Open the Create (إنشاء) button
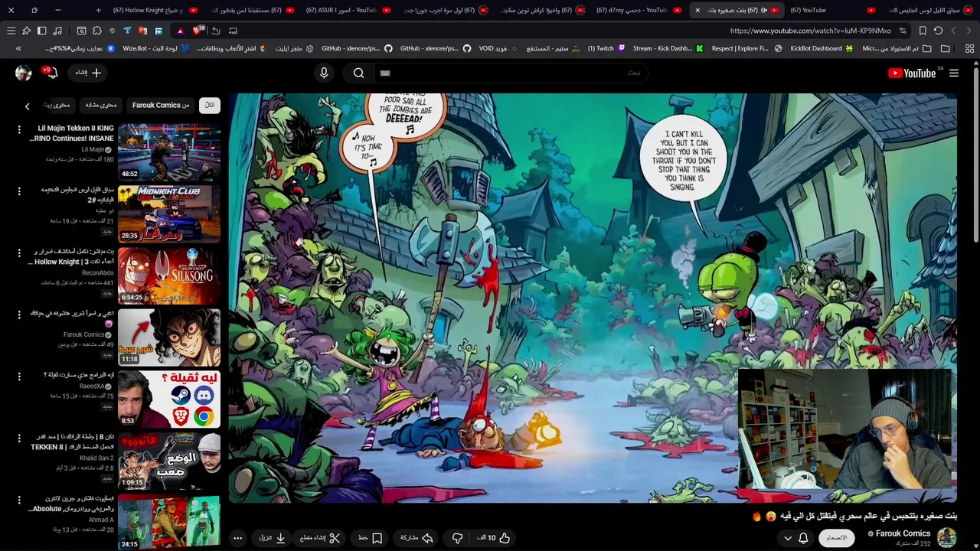 [x=88, y=73]
